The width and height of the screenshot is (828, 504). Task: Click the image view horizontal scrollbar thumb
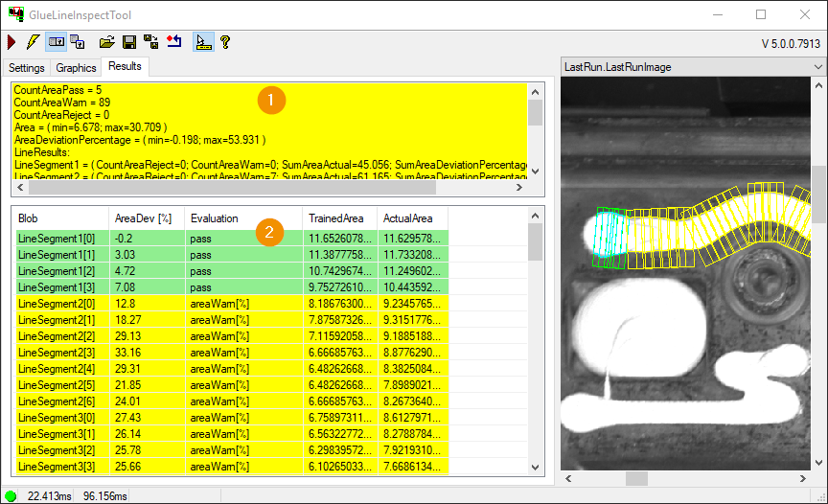pos(637,479)
